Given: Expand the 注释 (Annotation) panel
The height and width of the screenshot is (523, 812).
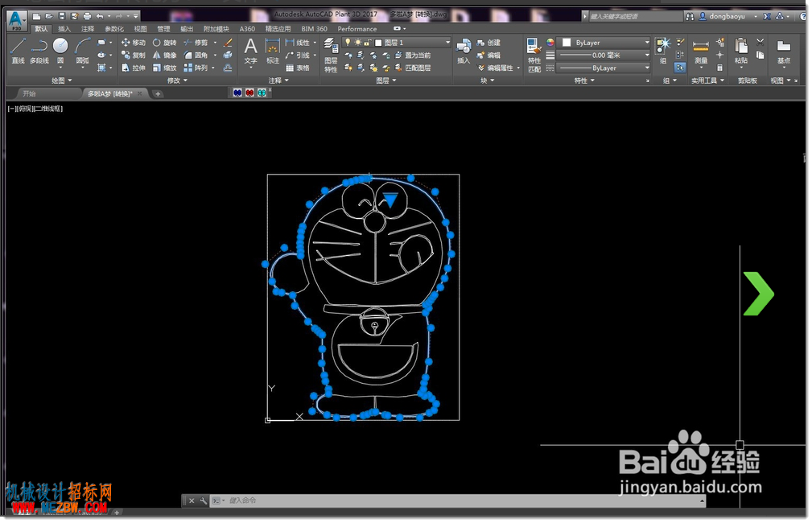Looking at the screenshot, I should click(278, 80).
